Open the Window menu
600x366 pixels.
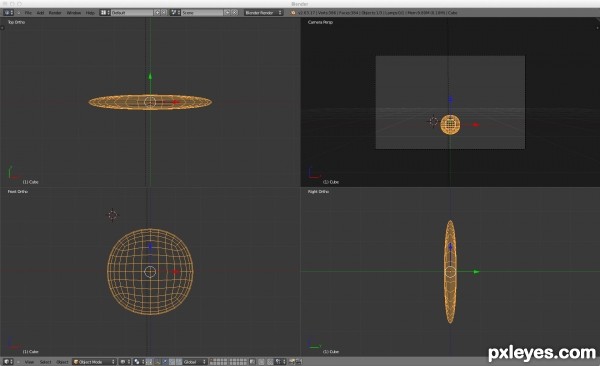click(x=73, y=13)
